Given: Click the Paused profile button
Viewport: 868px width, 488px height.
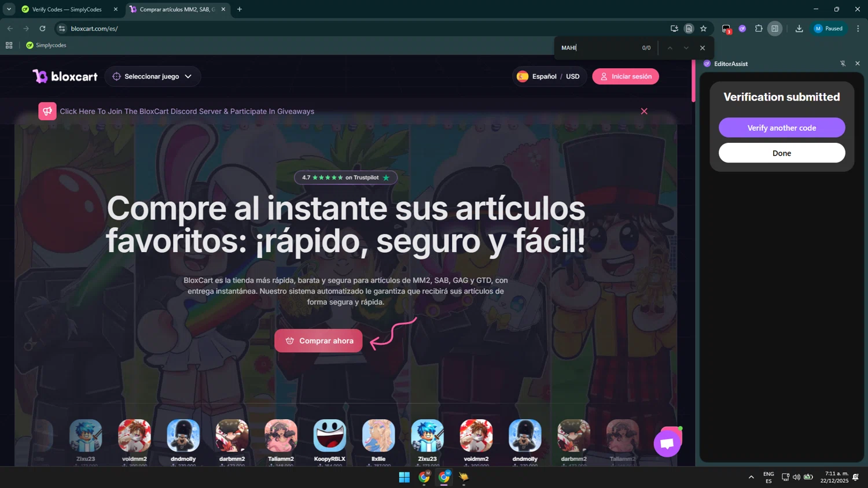Looking at the screenshot, I should point(829,28).
